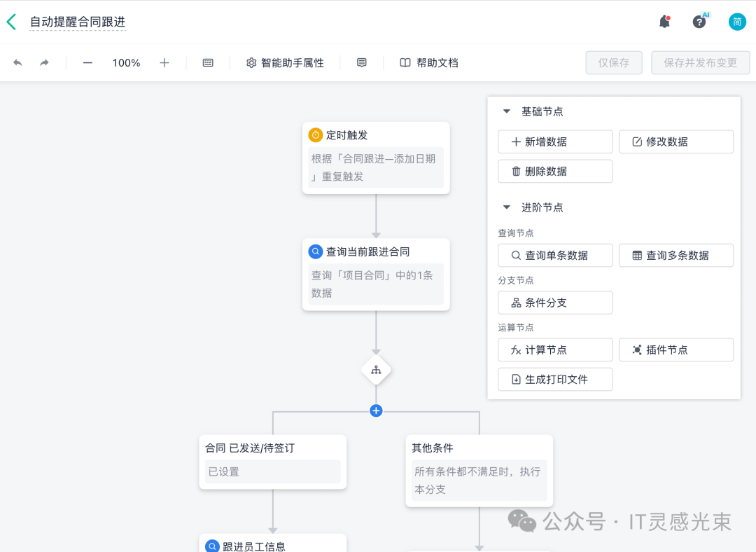
Task: Zoom out with the minus icon
Action: pyautogui.click(x=87, y=63)
